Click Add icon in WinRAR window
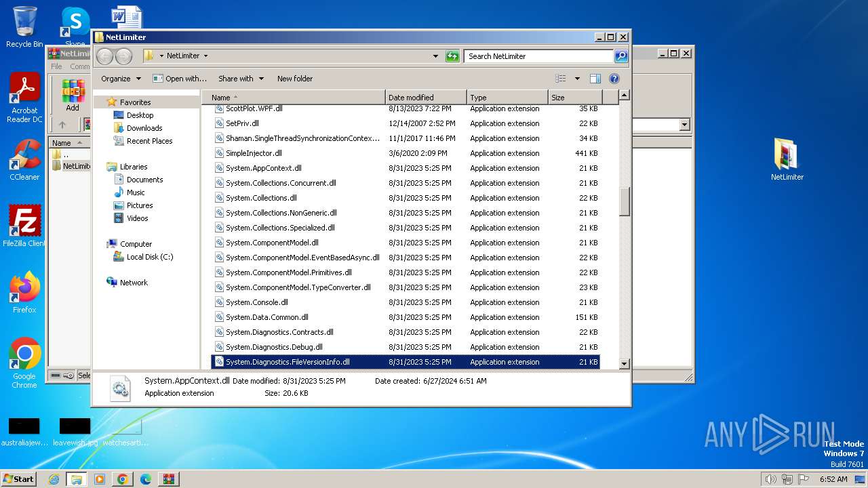The height and width of the screenshot is (488, 868). coord(73,95)
